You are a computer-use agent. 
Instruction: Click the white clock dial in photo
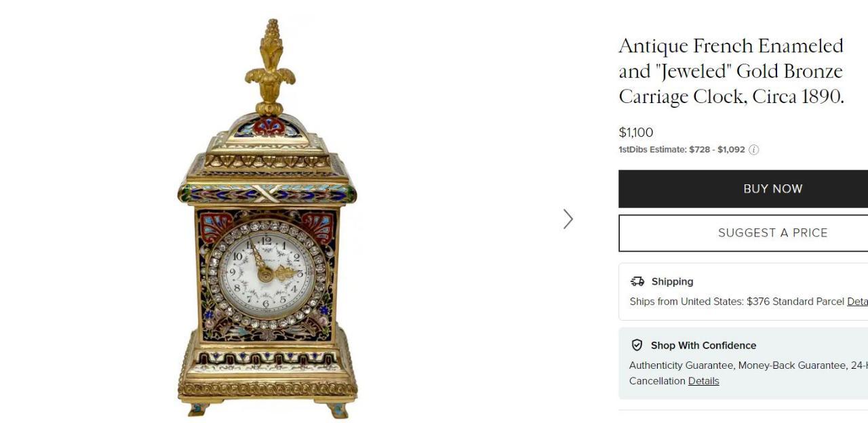[266, 273]
